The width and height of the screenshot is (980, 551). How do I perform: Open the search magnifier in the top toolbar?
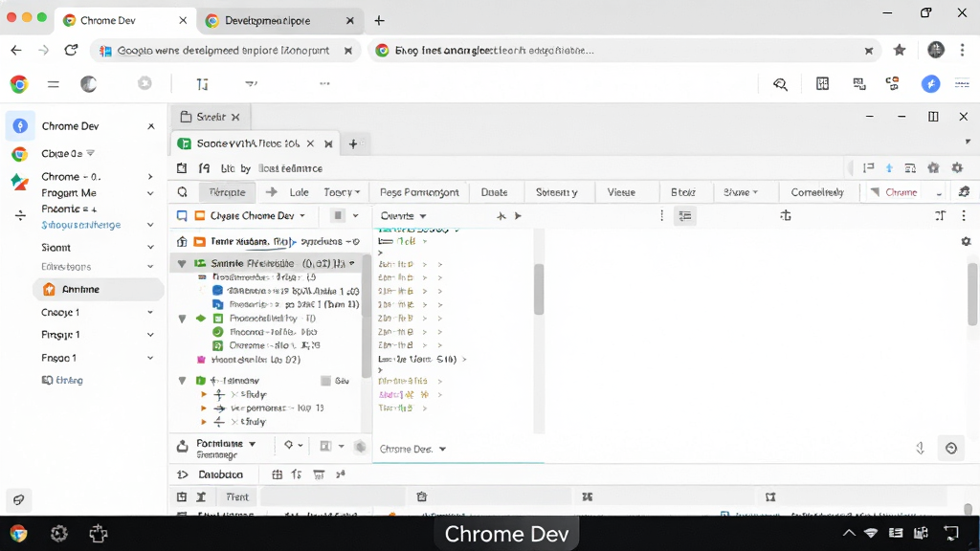(x=780, y=84)
